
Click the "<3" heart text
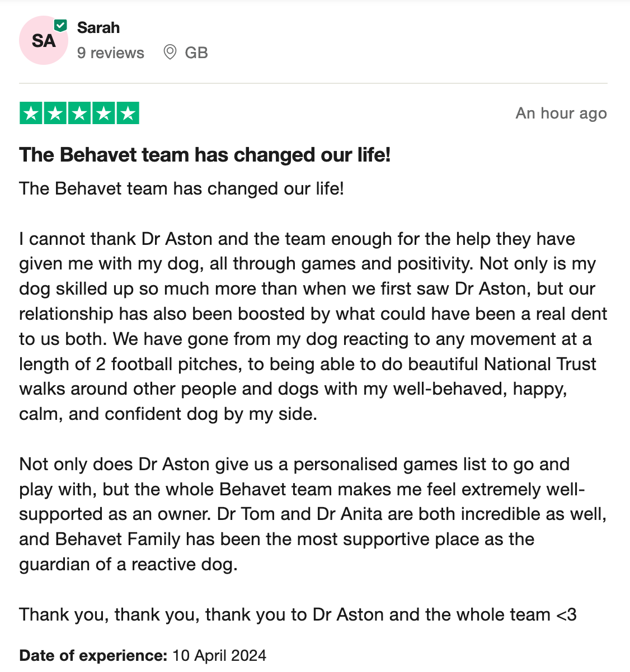click(566, 614)
